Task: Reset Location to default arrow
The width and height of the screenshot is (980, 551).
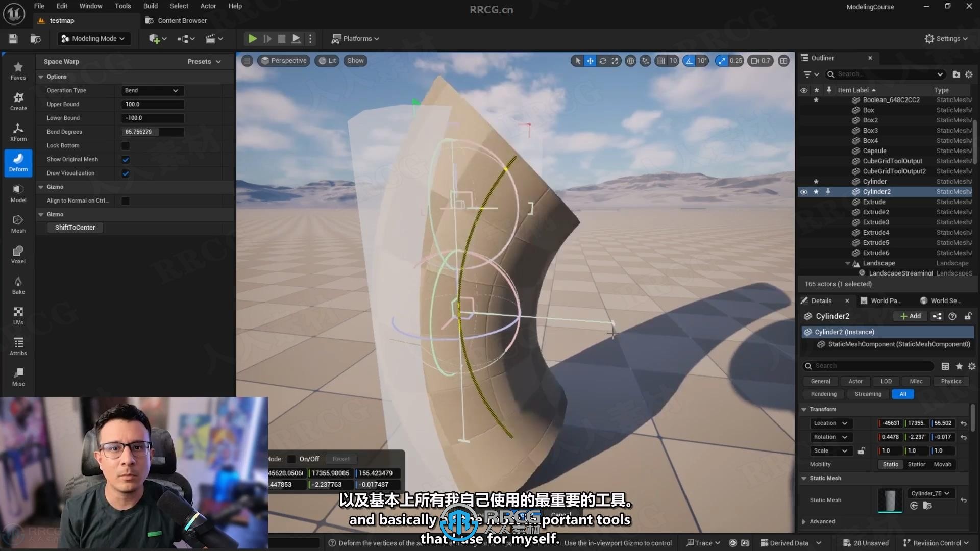Action: (964, 423)
